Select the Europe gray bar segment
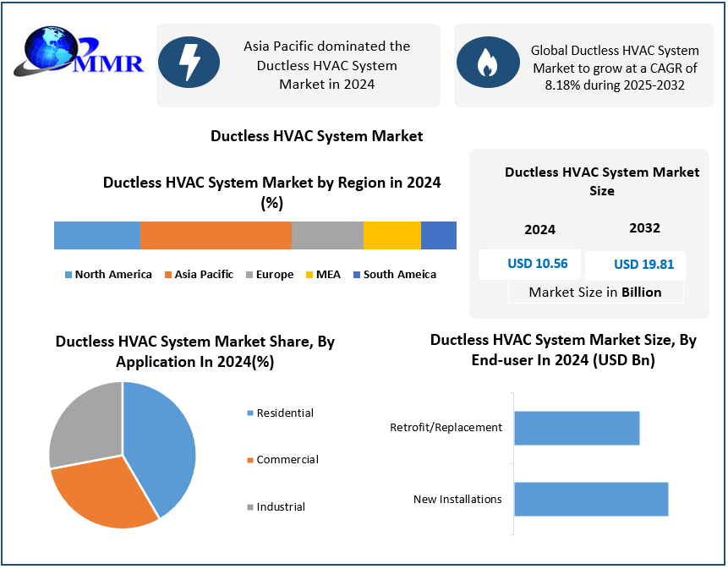728x569 pixels. pyautogui.click(x=327, y=235)
